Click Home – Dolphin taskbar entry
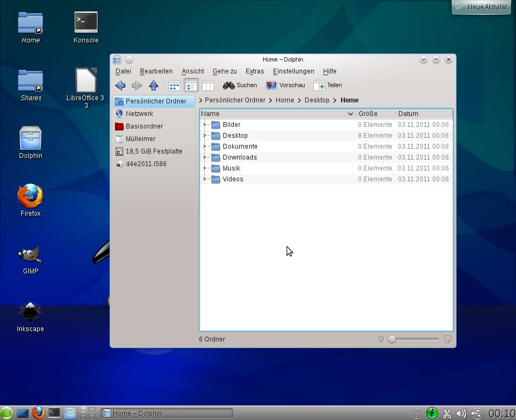This screenshot has width=516, height=420. (x=167, y=413)
